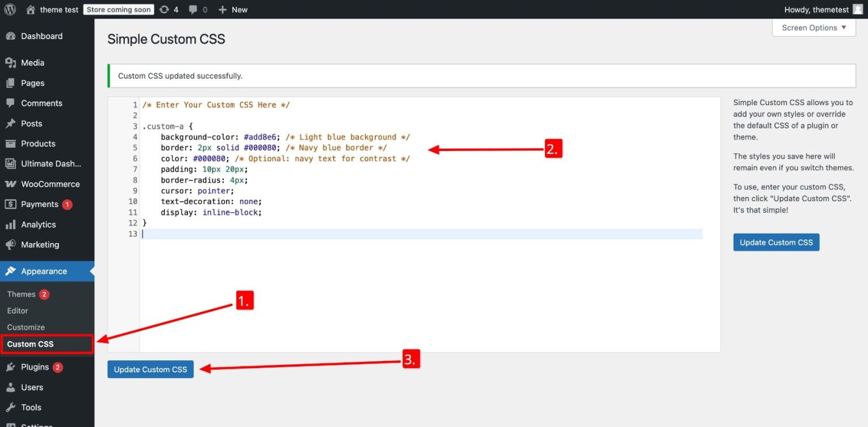Open the Store coming soon link
The image size is (868, 427).
(x=118, y=9)
